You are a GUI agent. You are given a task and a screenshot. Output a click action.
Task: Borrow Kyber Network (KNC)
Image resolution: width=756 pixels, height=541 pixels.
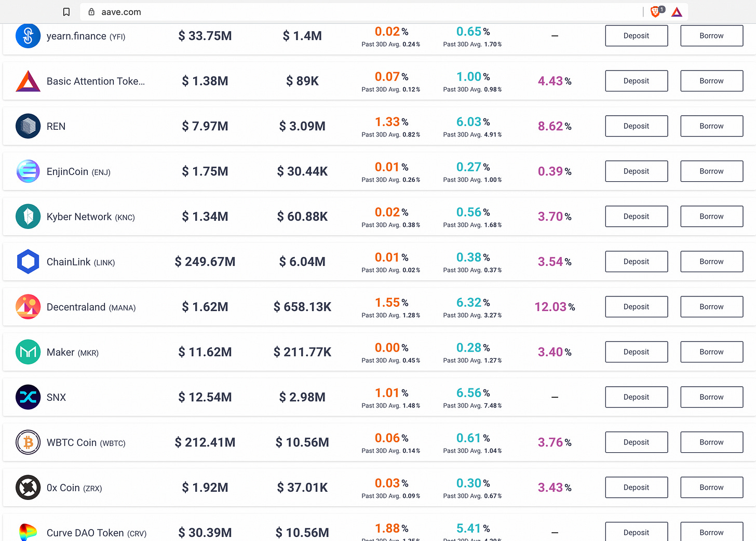(x=712, y=217)
